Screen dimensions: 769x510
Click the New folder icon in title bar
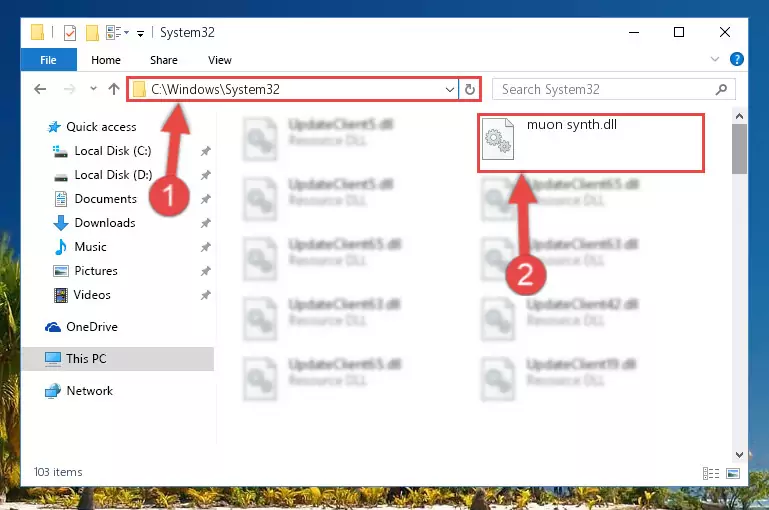92,33
